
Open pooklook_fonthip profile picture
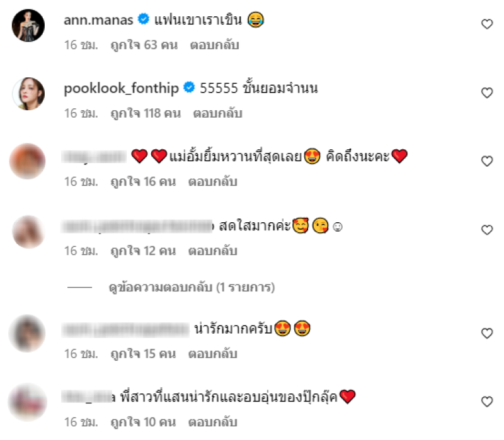point(28,94)
